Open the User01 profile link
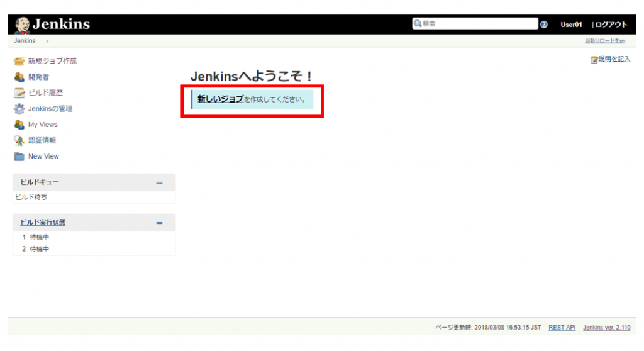Image resolution: width=644 pixels, height=351 pixels. coord(571,25)
